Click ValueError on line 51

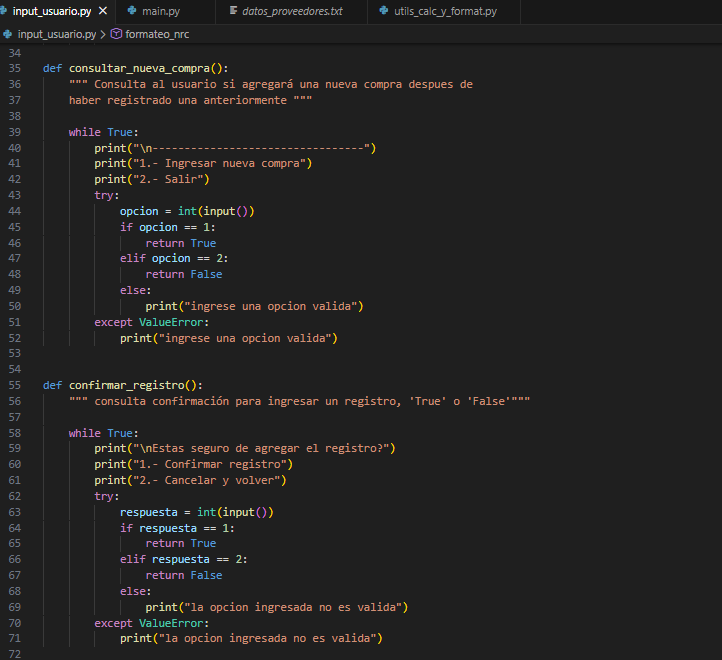[172, 322]
